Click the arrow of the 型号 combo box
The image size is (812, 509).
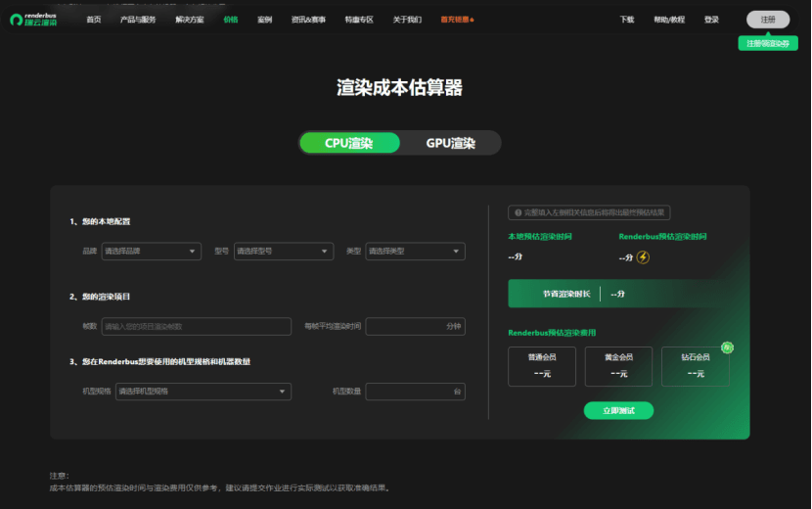(324, 252)
